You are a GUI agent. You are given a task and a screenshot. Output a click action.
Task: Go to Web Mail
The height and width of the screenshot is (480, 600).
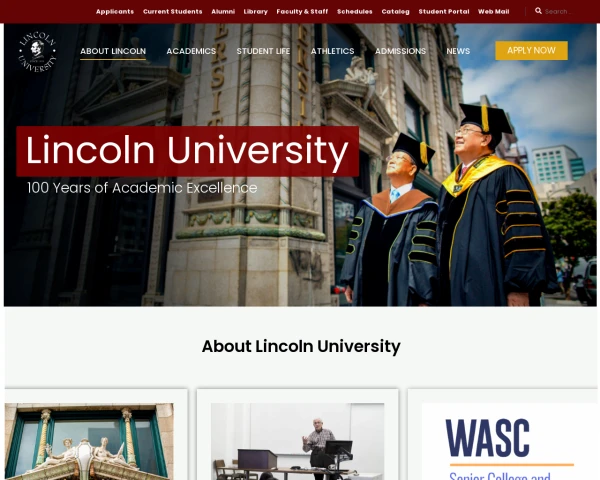[x=494, y=11]
